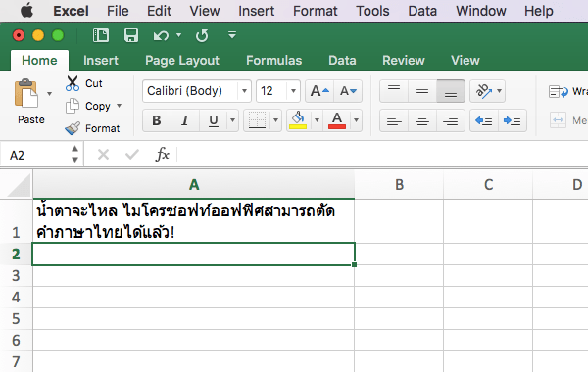This screenshot has width=588, height=372.
Task: Copy the selected cell
Action: pos(88,106)
